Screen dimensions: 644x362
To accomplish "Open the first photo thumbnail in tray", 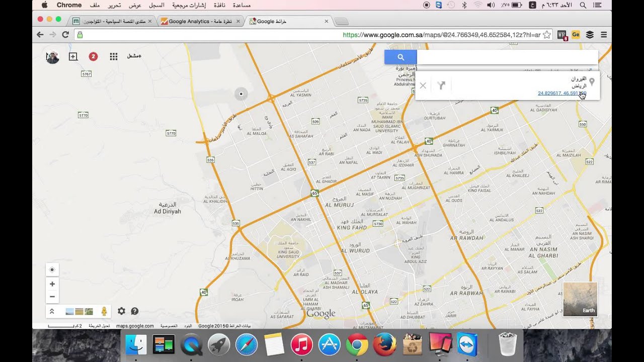I will pos(69,312).
